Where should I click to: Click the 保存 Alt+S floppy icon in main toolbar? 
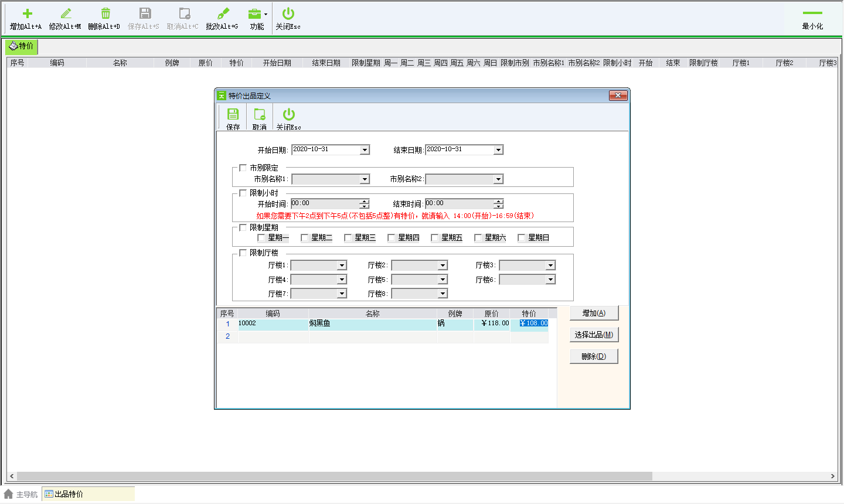pos(145,13)
